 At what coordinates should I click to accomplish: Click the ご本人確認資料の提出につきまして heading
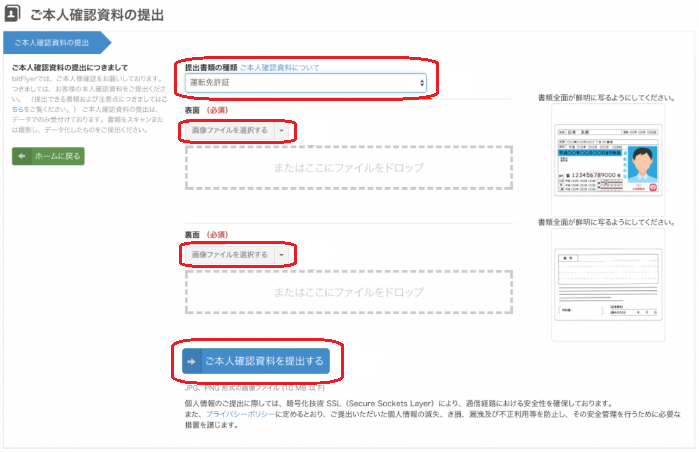point(70,68)
